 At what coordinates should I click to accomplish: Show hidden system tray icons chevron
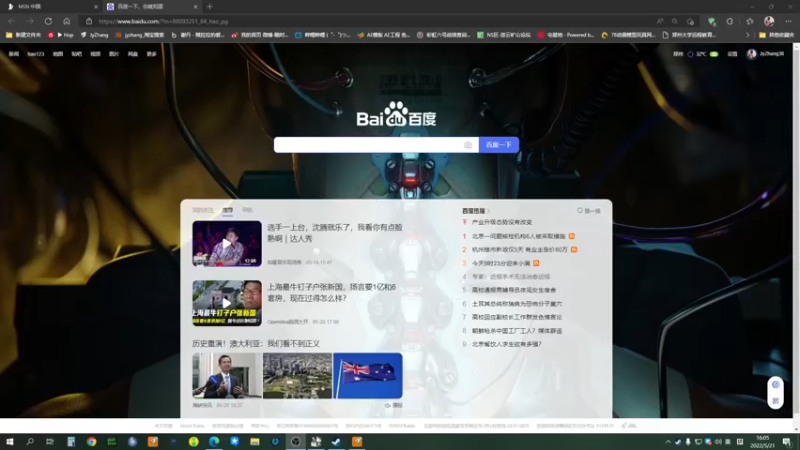(x=667, y=442)
